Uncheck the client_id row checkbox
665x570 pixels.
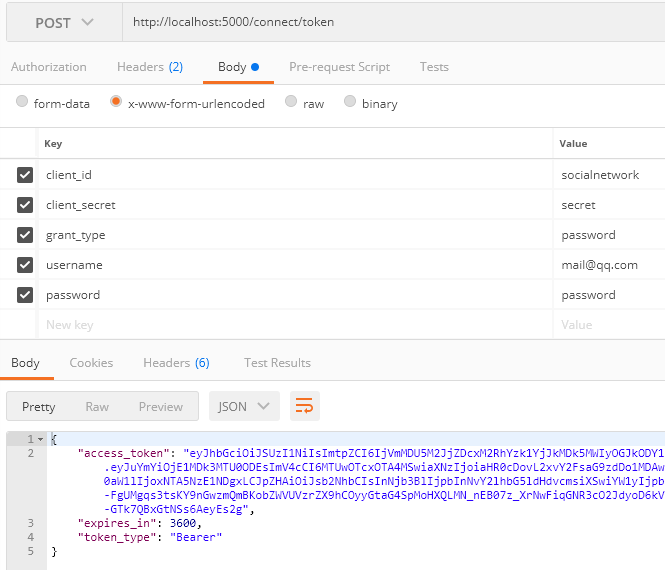[25, 175]
